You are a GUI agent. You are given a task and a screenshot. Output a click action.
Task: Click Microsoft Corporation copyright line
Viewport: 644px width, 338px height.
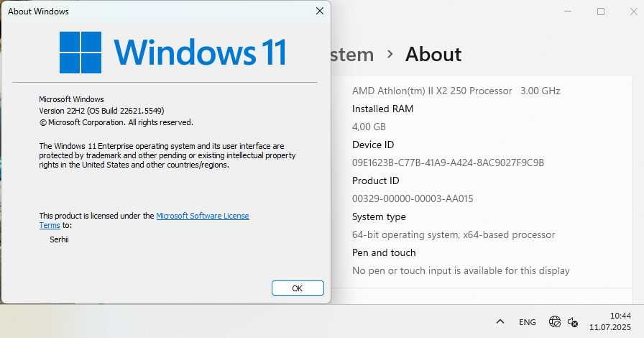(x=116, y=122)
